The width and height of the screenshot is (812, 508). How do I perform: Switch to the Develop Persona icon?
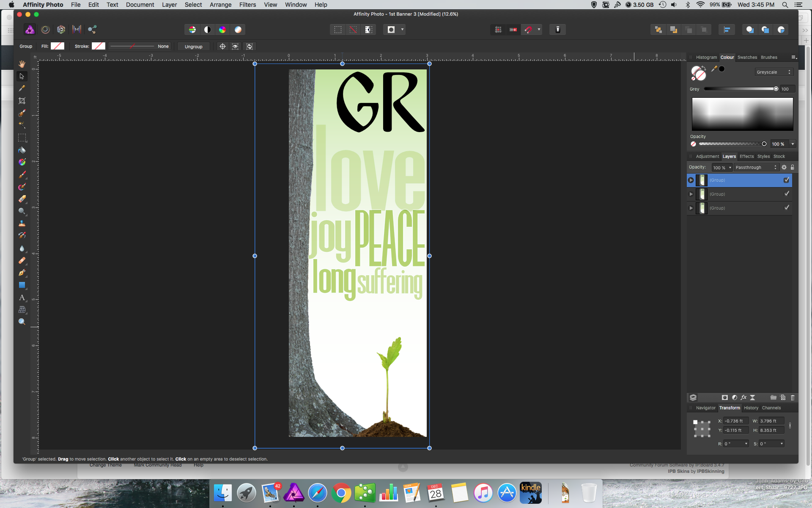point(61,30)
